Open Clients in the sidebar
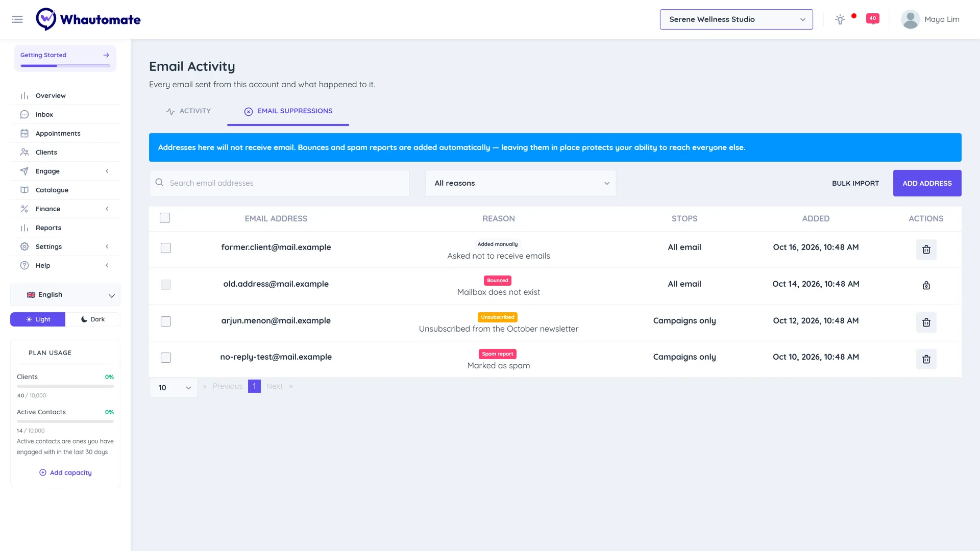 point(65,152)
